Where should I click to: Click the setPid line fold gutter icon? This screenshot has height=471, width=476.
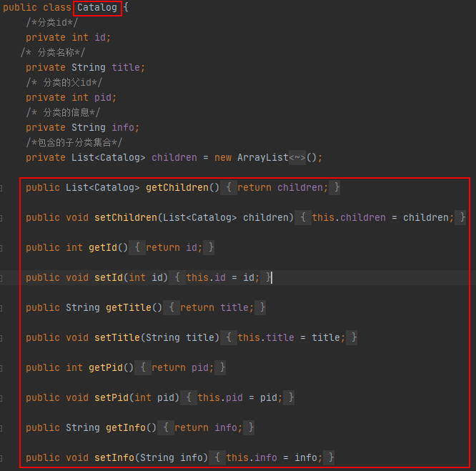[2, 398]
